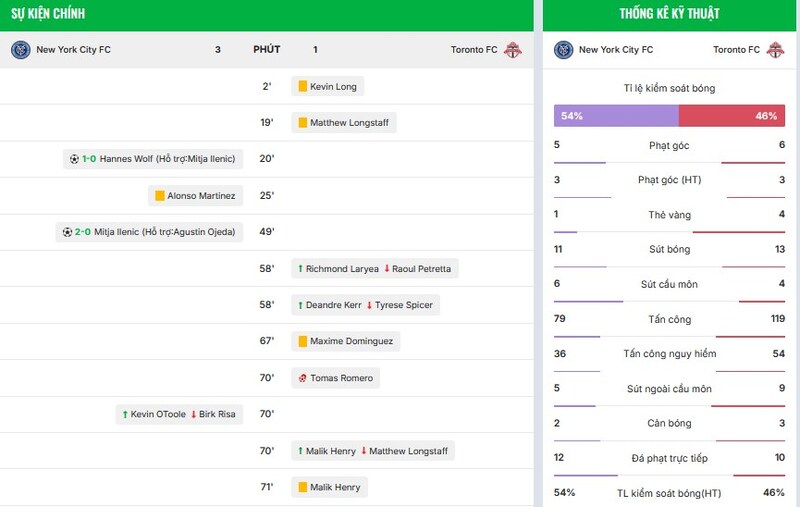Click New York City FC logo in statistics panel
The image size is (800, 507).
click(x=564, y=50)
